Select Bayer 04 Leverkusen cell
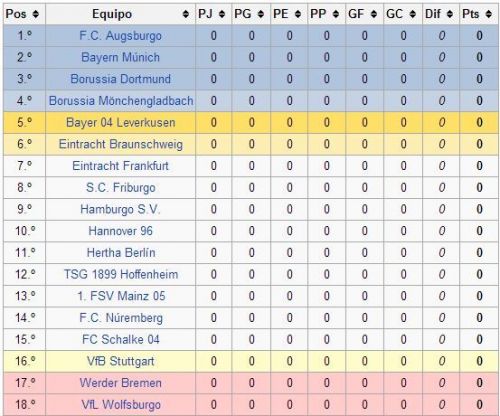The width and height of the screenshot is (500, 416). (120, 122)
